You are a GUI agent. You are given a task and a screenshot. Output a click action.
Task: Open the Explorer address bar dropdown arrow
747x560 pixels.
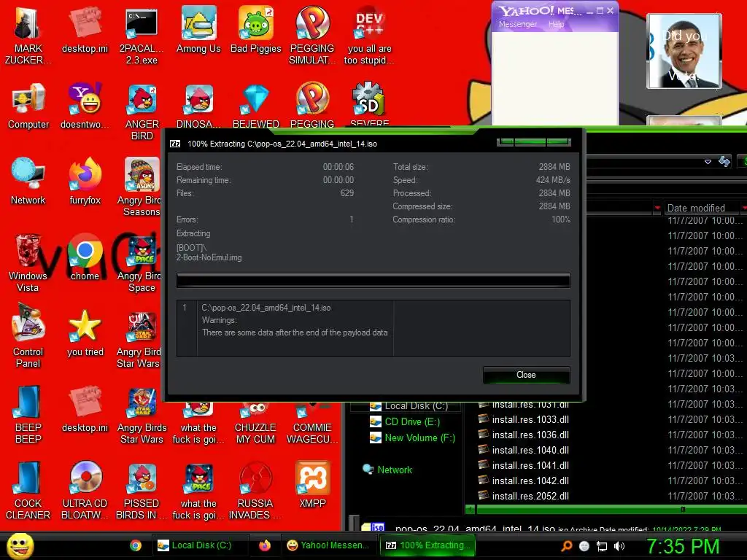[x=708, y=162]
